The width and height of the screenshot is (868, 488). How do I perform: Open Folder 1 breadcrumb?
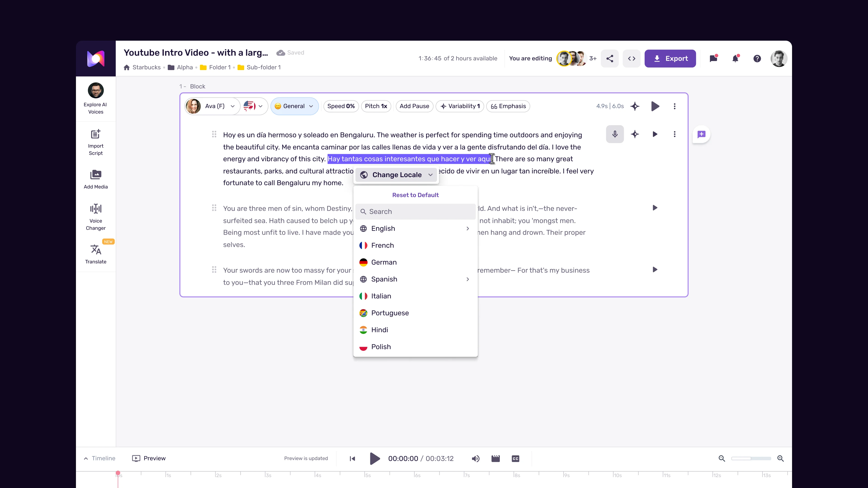click(x=215, y=67)
